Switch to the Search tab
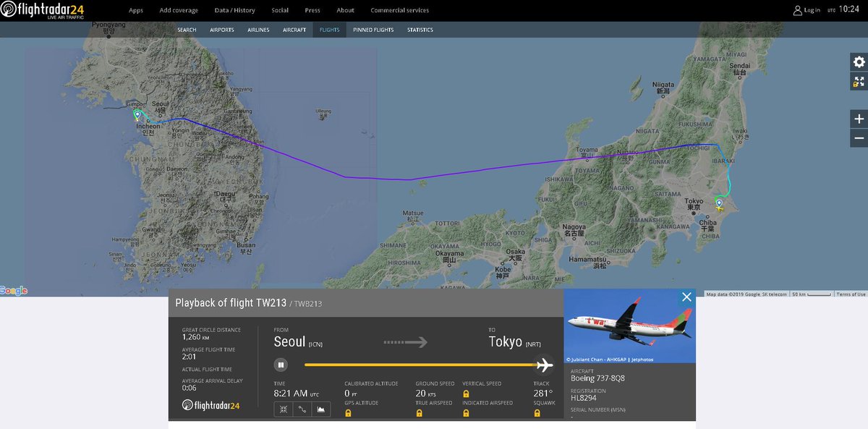The width and height of the screenshot is (868, 429). tap(187, 30)
